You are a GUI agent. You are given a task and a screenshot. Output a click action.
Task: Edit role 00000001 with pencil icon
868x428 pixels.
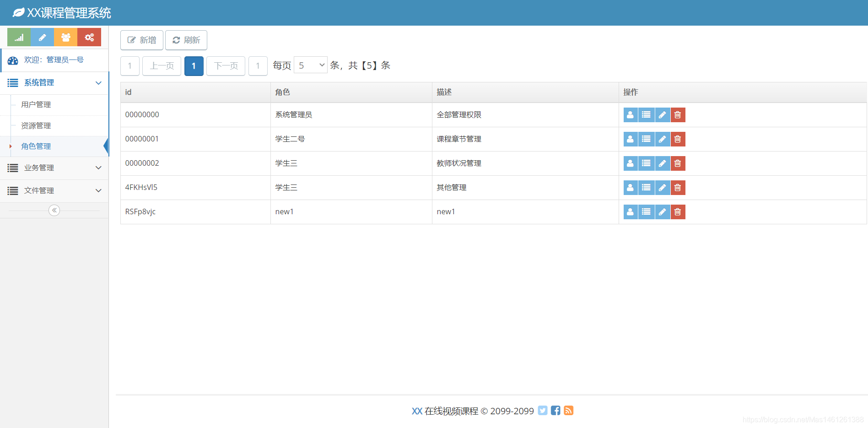click(x=662, y=139)
